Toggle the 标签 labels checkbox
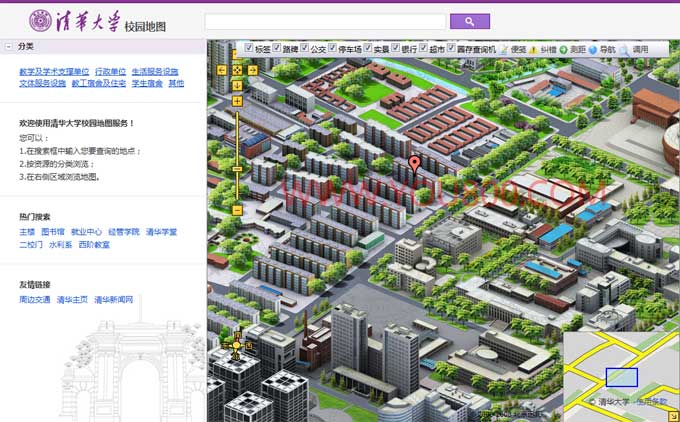Image resolution: width=680 pixels, height=422 pixels. tap(250, 48)
